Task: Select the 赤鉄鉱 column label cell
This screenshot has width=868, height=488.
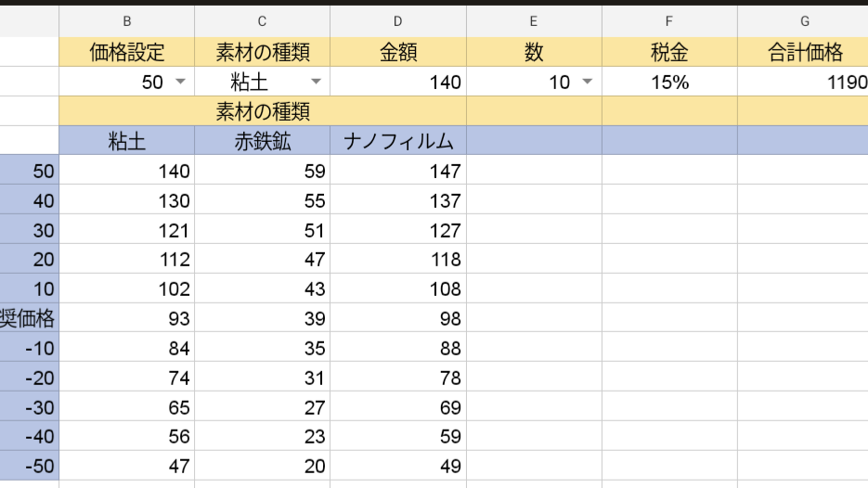Action: tap(262, 142)
